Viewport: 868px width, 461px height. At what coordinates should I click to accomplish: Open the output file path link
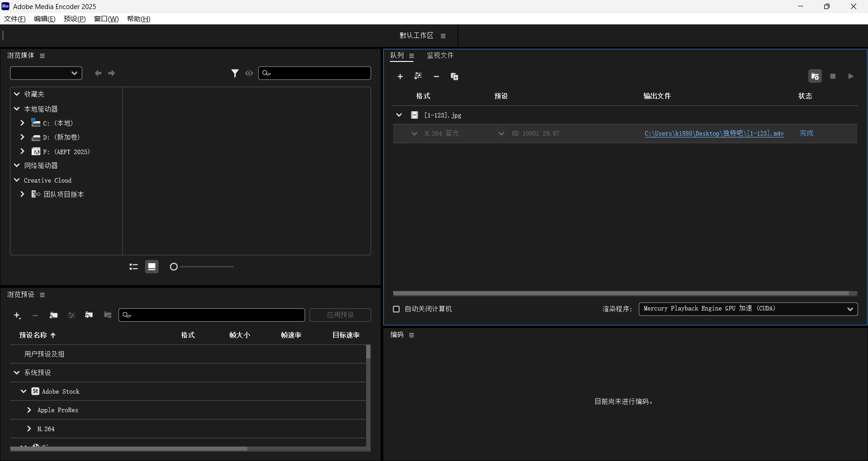[714, 133]
